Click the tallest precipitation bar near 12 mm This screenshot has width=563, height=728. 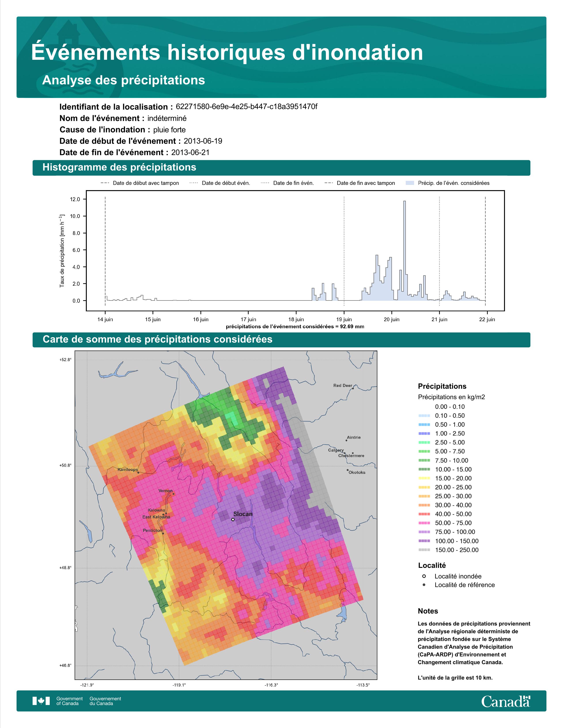tap(404, 251)
